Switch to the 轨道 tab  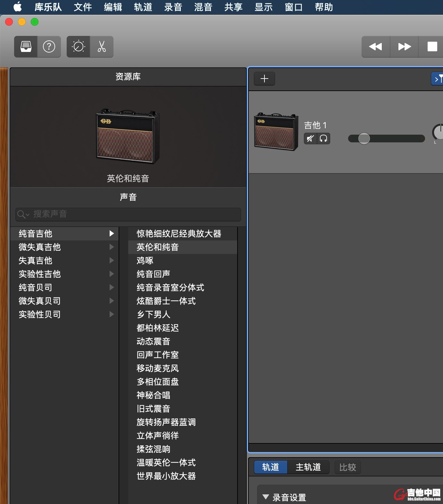pos(271,467)
